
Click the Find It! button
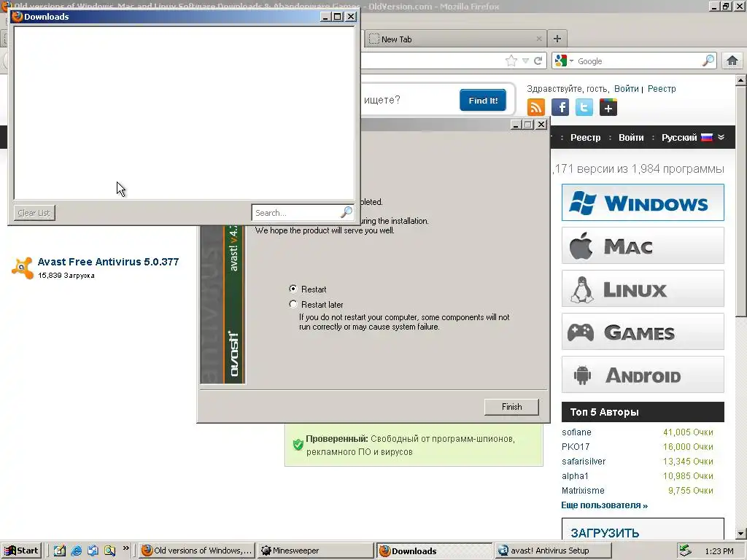pos(483,100)
